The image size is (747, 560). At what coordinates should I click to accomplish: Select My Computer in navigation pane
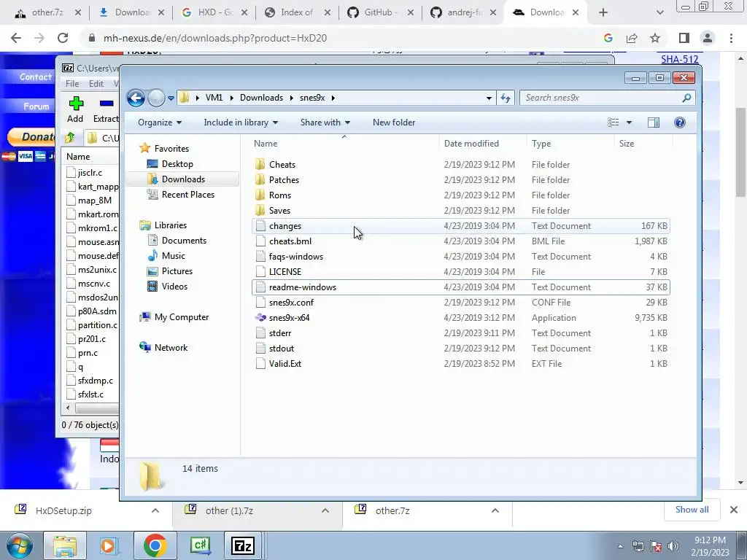(x=181, y=317)
